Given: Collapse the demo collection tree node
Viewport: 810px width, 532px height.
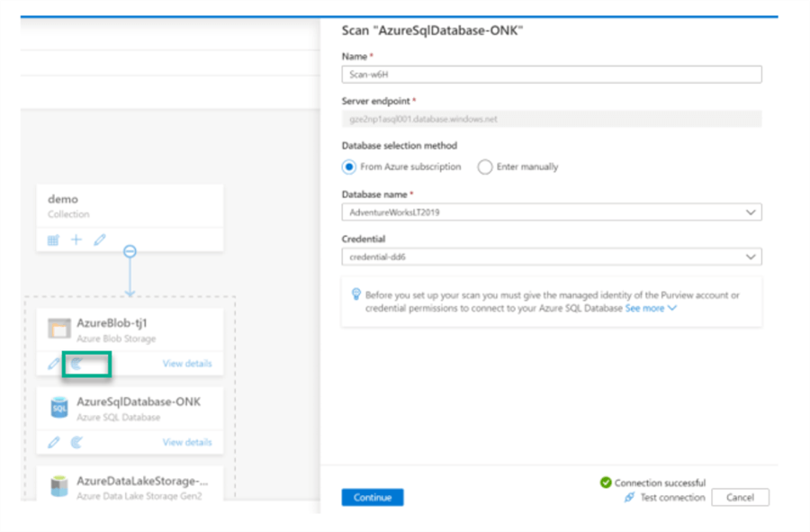Looking at the screenshot, I should click(x=130, y=252).
